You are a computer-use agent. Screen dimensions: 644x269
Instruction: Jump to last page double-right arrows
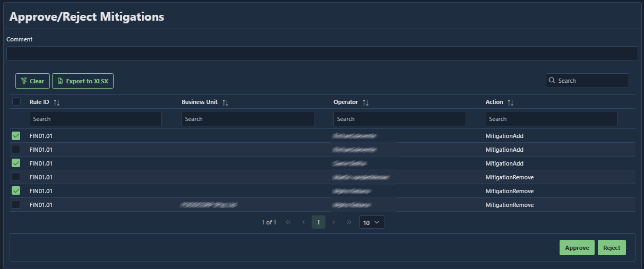[349, 222]
